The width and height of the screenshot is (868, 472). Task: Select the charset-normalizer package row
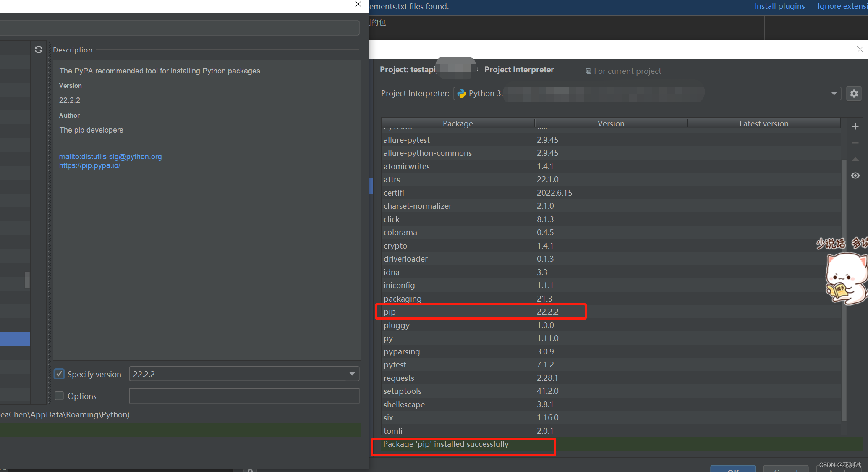coord(611,206)
